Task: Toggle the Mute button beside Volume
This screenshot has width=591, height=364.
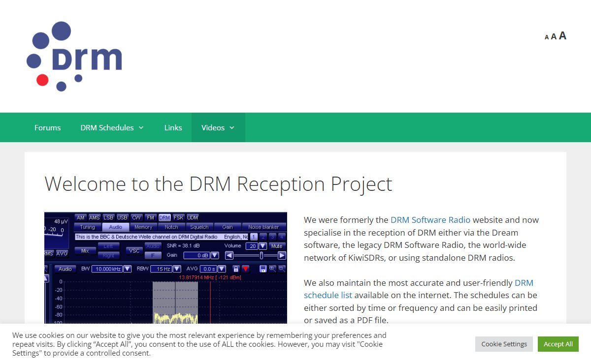Action: pos(277,246)
